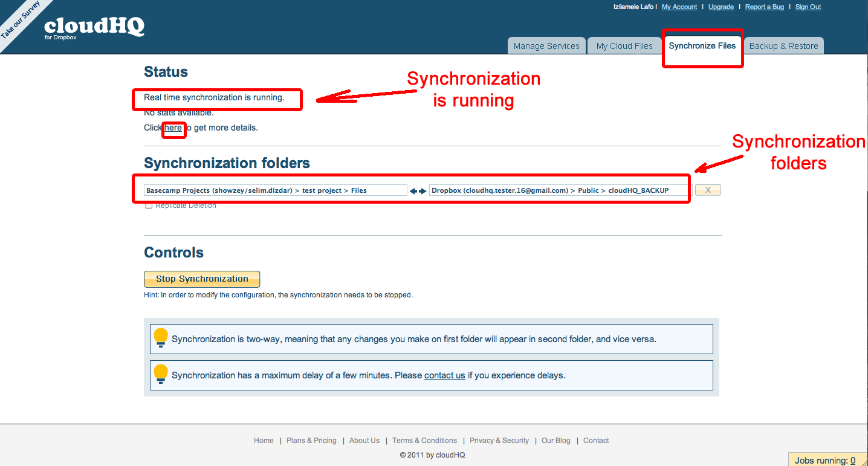The image size is (868, 466).
Task: Click the 'Controls' heading
Action: [x=173, y=253]
